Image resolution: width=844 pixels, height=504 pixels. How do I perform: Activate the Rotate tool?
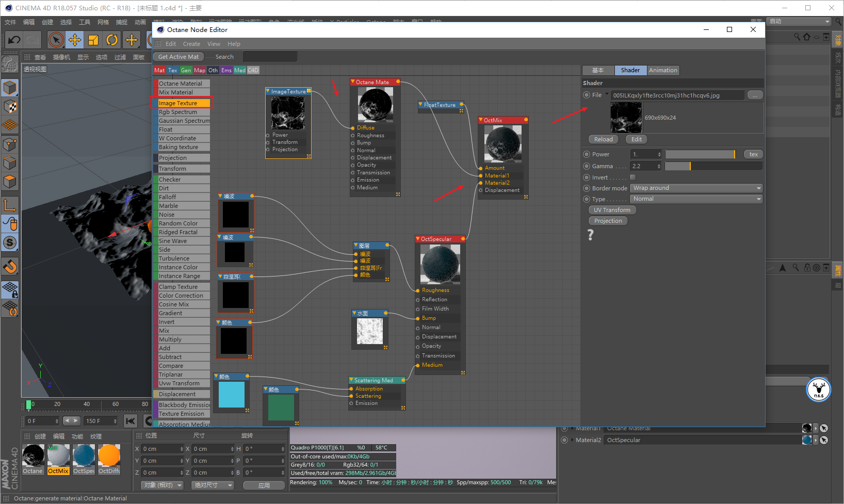coord(112,40)
